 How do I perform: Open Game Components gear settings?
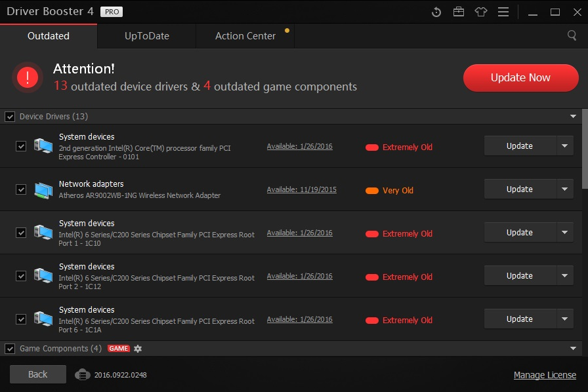(138, 349)
